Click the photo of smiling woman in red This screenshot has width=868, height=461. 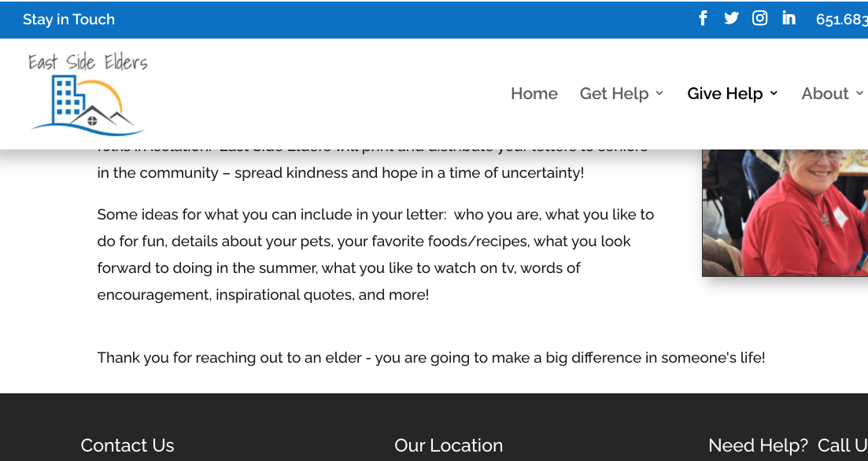[785, 212]
